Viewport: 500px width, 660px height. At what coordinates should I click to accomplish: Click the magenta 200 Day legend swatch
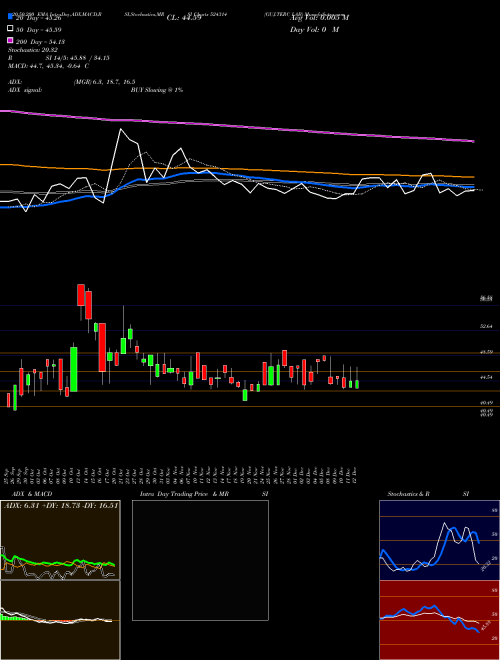pyautogui.click(x=10, y=41)
